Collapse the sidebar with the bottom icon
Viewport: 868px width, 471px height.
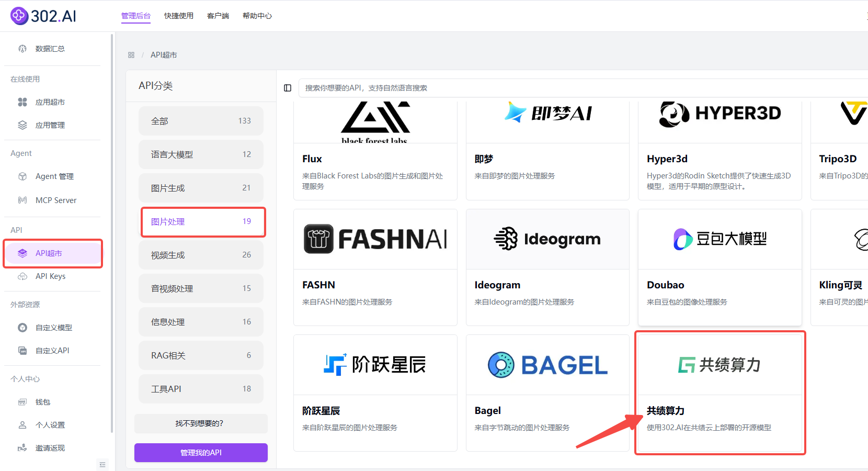coord(102,465)
